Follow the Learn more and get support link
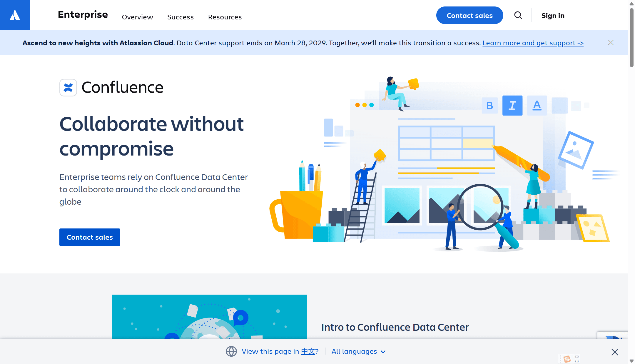The width and height of the screenshot is (635, 364). 533,43
